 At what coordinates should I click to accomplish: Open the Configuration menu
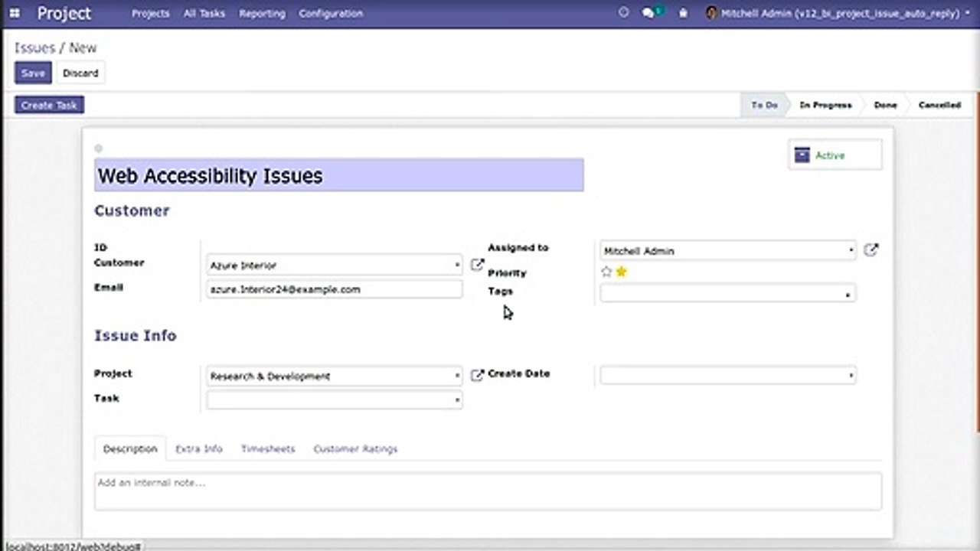[x=331, y=14]
